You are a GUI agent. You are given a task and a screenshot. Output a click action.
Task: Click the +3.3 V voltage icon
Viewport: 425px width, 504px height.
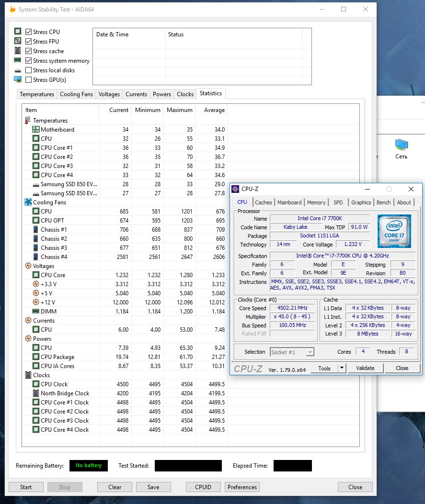point(36,284)
